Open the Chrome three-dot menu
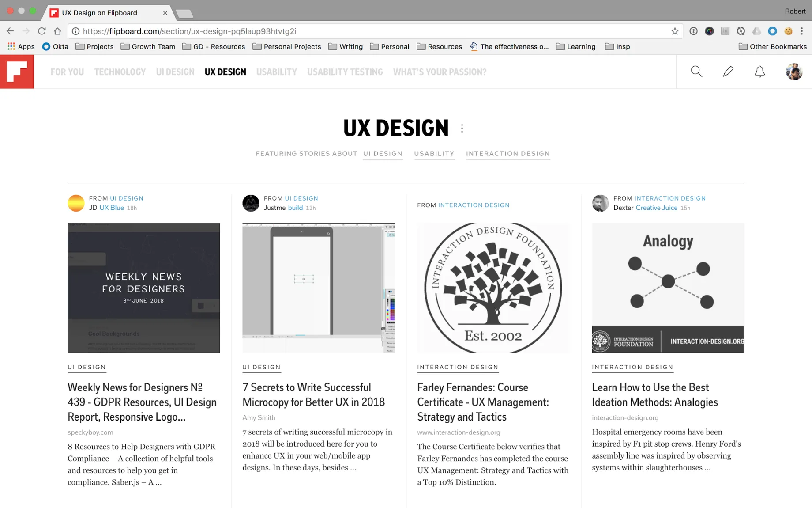812x508 pixels. click(802, 31)
